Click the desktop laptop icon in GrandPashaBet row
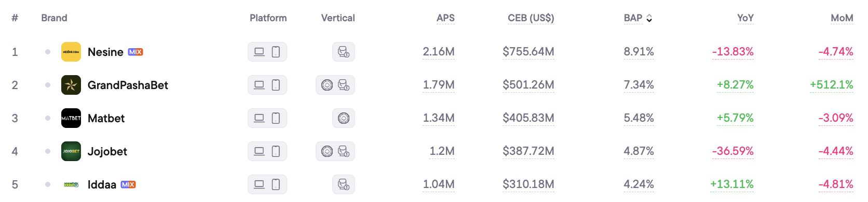This screenshot has width=868, height=202. [259, 85]
